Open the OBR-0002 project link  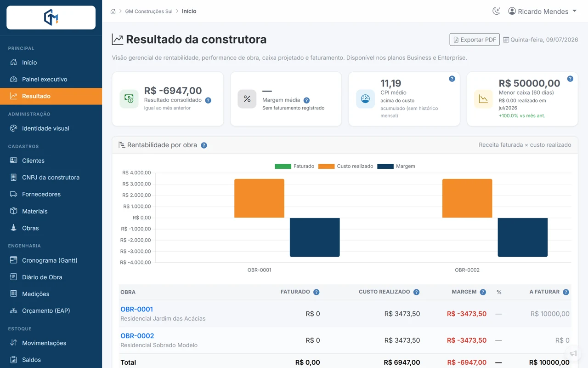click(x=137, y=336)
